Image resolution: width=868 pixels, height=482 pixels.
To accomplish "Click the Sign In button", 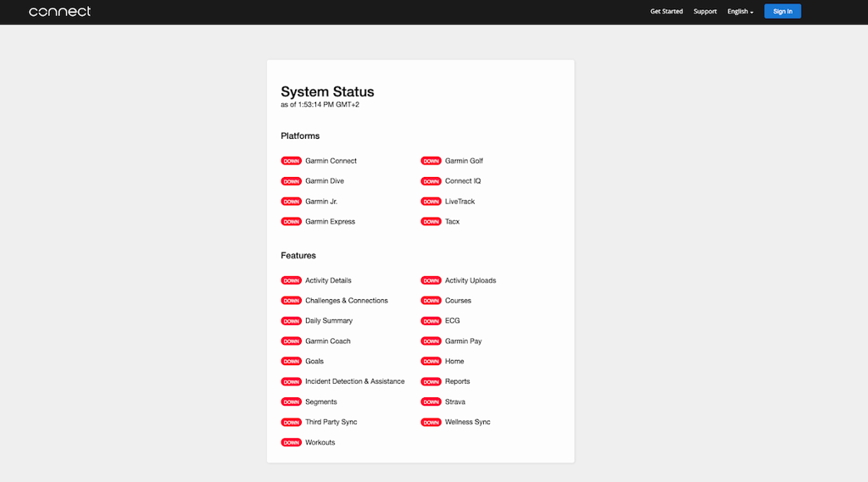I will [782, 11].
